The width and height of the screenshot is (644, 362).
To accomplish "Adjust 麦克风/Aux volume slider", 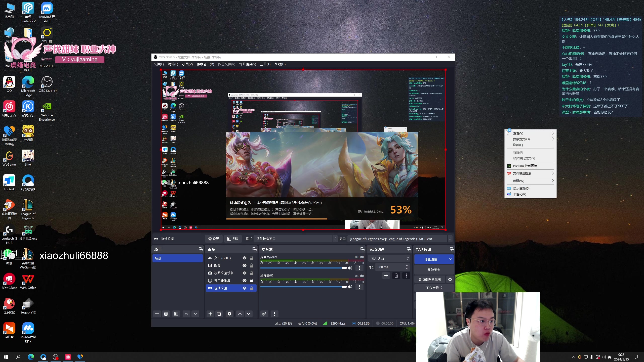I will pos(303,268).
